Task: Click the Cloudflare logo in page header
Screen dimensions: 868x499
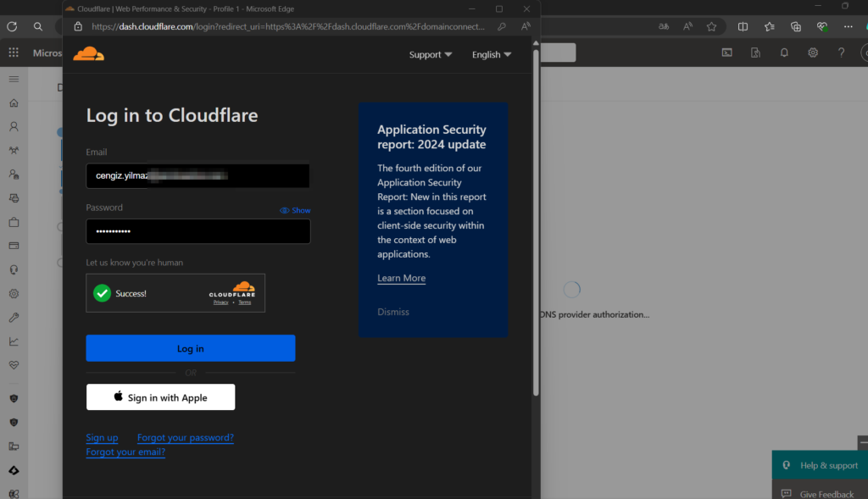Action: click(x=88, y=54)
